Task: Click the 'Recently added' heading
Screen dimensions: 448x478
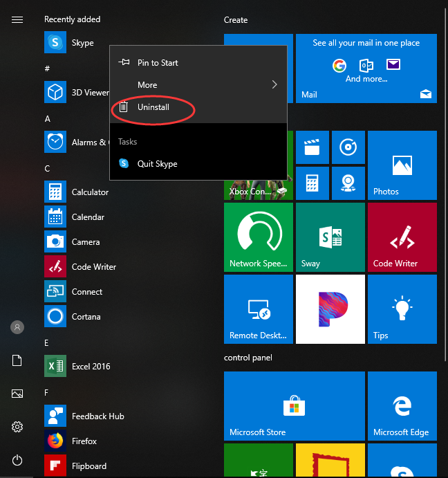Action: coord(72,19)
